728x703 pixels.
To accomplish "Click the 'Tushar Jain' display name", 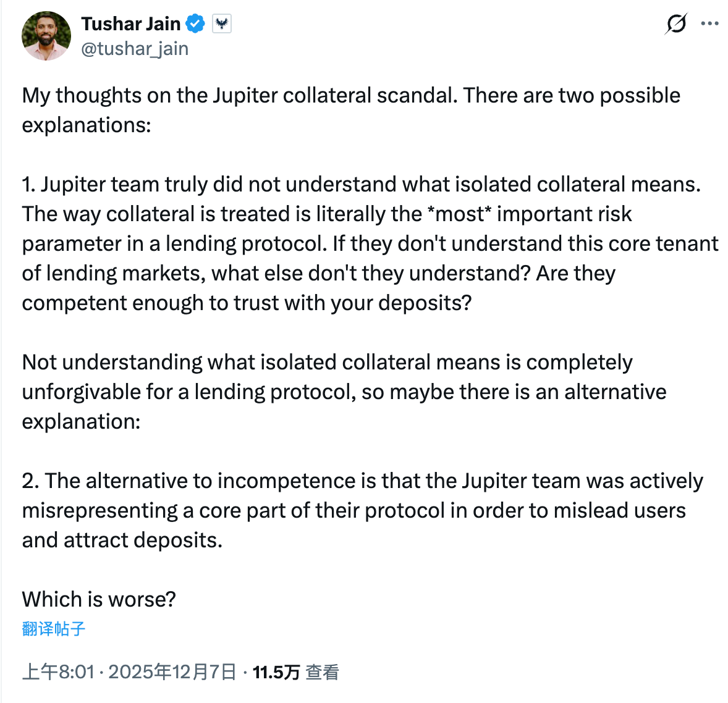I will pos(130,23).
